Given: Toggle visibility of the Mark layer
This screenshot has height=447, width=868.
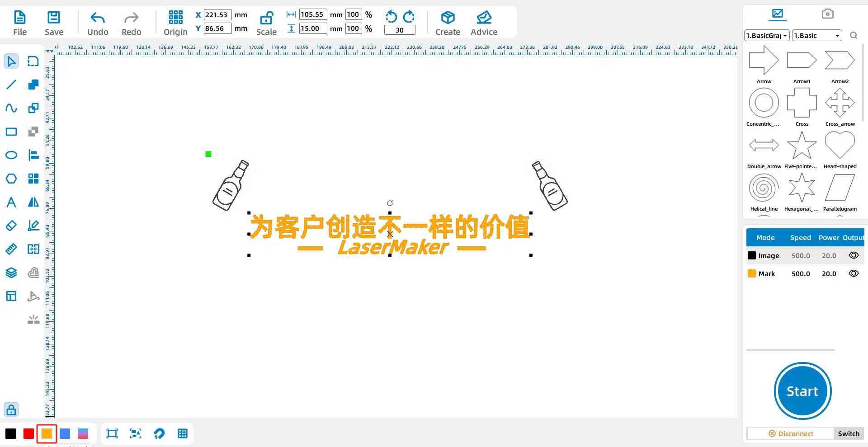Looking at the screenshot, I should (x=854, y=273).
